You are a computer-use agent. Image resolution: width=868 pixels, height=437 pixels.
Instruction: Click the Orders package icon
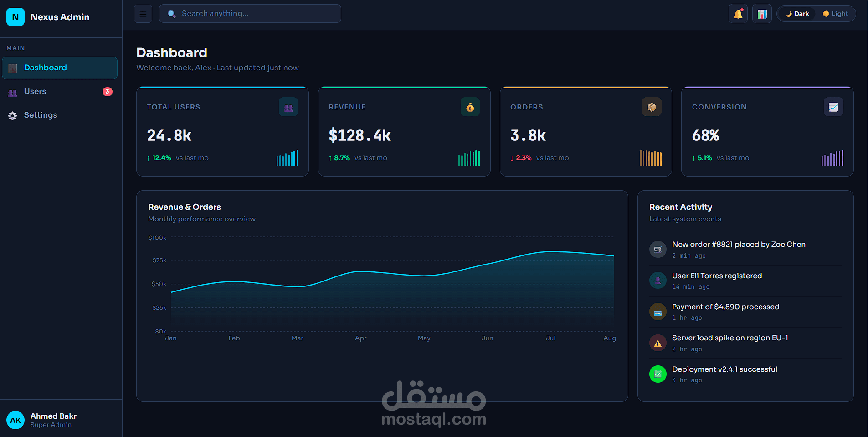(x=652, y=107)
